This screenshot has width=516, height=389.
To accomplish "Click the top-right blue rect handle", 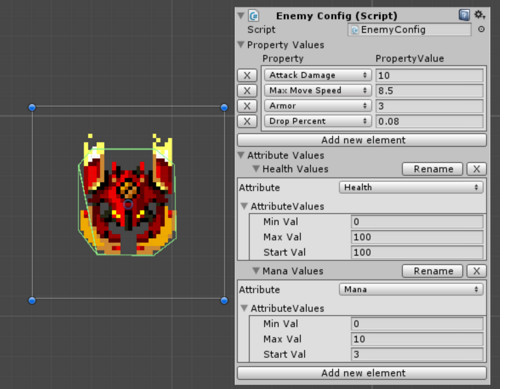I will pyautogui.click(x=224, y=107).
